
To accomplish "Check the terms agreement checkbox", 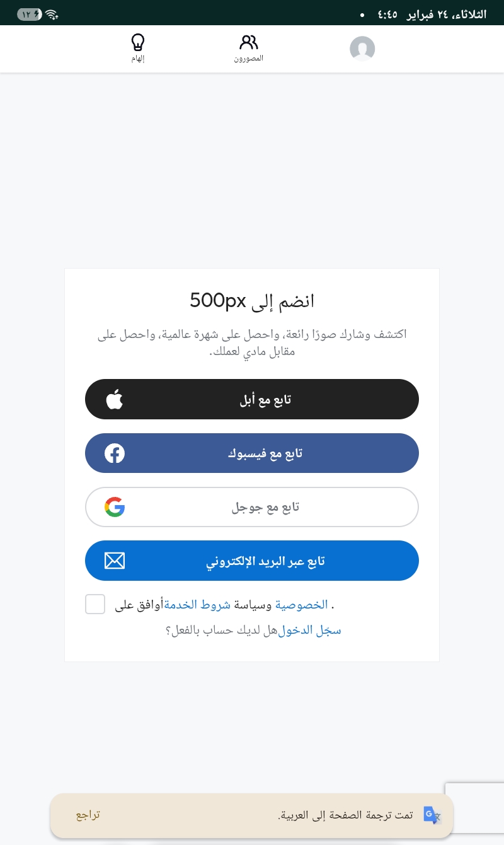I will (x=95, y=604).
